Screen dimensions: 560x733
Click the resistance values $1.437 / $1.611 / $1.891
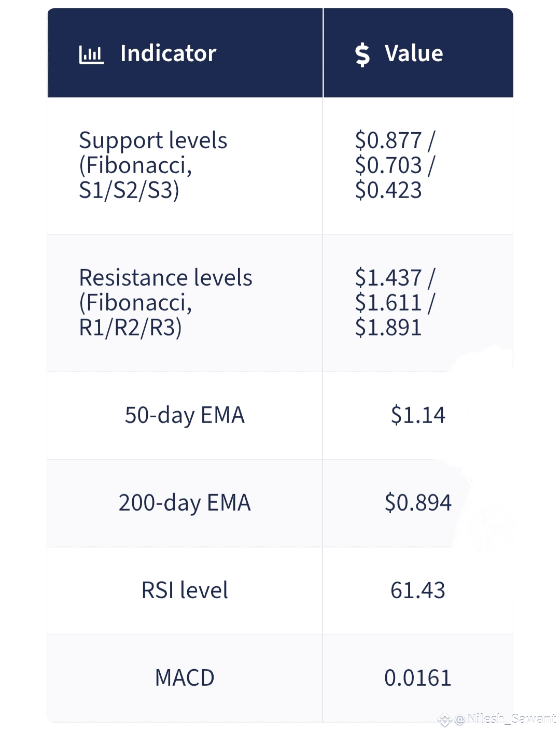pyautogui.click(x=395, y=302)
